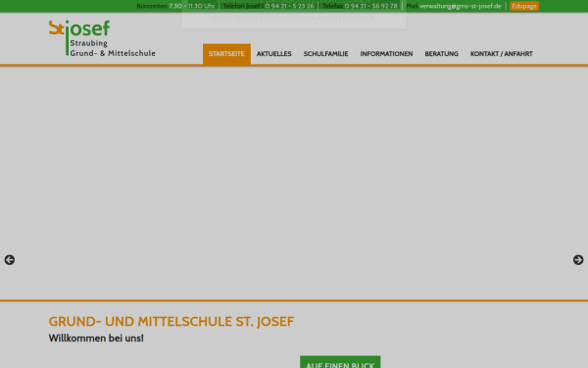The width and height of the screenshot is (588, 368).
Task: Click the Willkommen bei uns! text
Action: (x=96, y=338)
